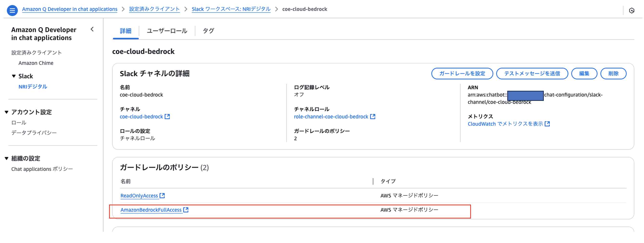The height and width of the screenshot is (243, 644).
Task: Click external link icon next to ReadOnlyAccess
Action: click(162, 195)
